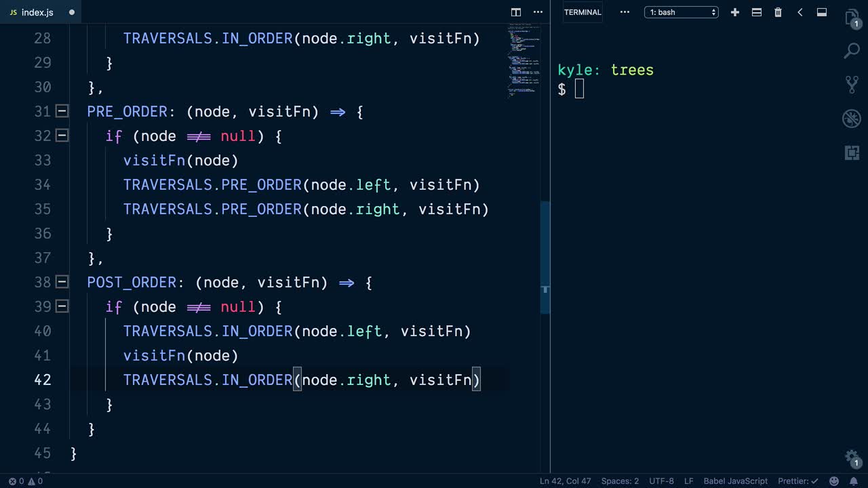Open the Extensions view
The height and width of the screenshot is (488, 868).
tap(852, 152)
